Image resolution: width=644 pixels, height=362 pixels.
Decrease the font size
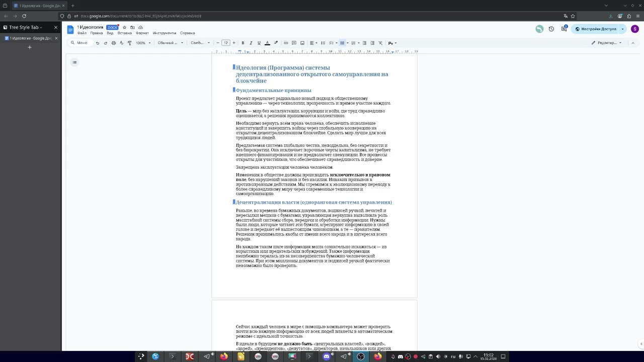click(x=218, y=43)
